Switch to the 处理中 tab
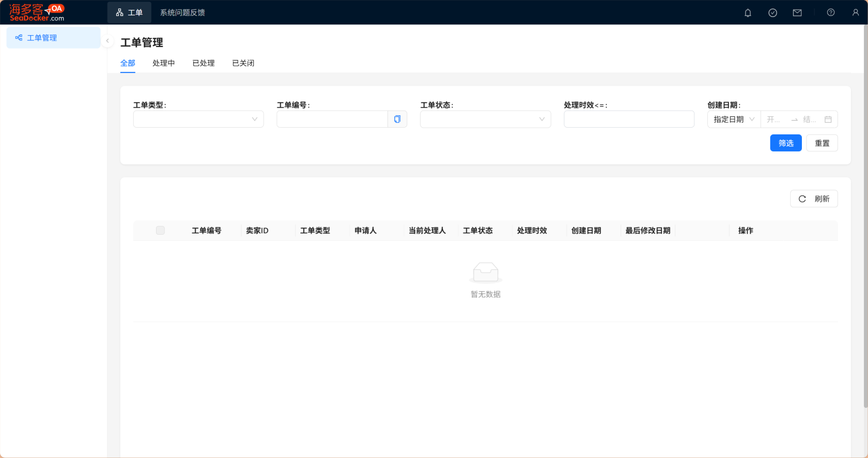The image size is (868, 458). coord(163,63)
